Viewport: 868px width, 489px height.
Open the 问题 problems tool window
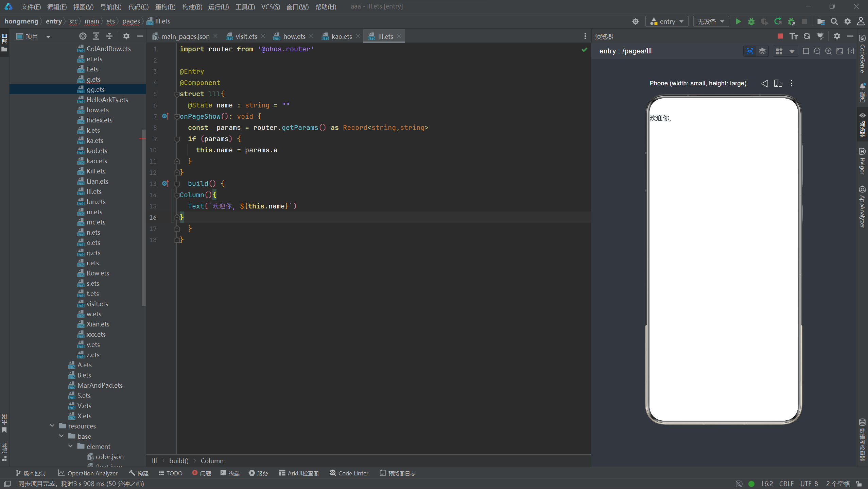pyautogui.click(x=202, y=473)
